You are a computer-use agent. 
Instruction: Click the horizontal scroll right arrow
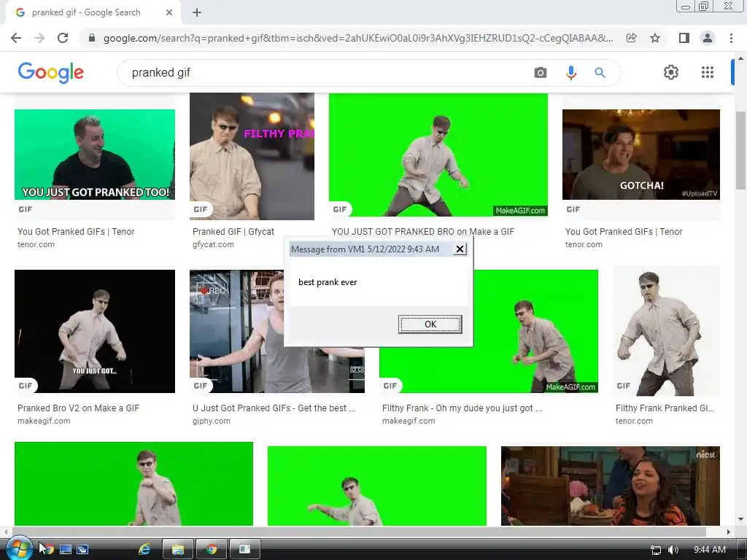(x=729, y=532)
